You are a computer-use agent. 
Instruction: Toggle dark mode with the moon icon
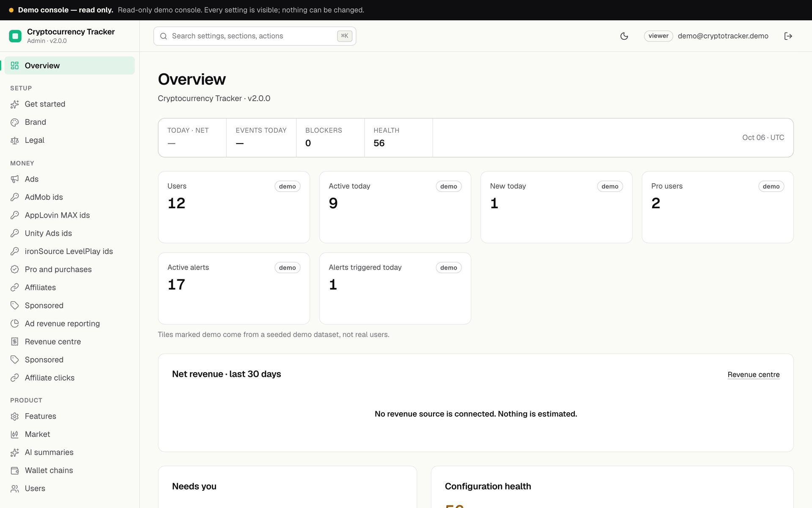(624, 36)
